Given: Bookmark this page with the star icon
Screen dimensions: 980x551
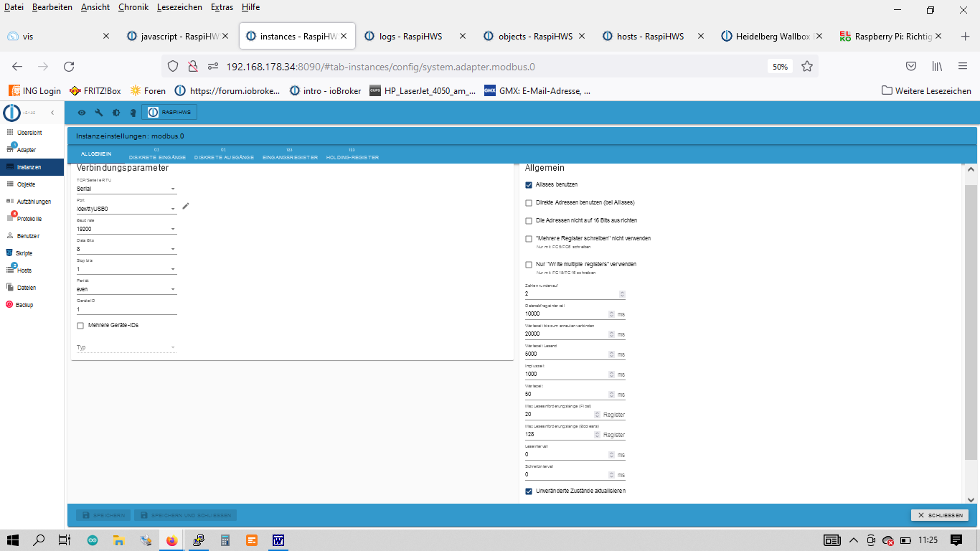Looking at the screenshot, I should click(x=807, y=66).
